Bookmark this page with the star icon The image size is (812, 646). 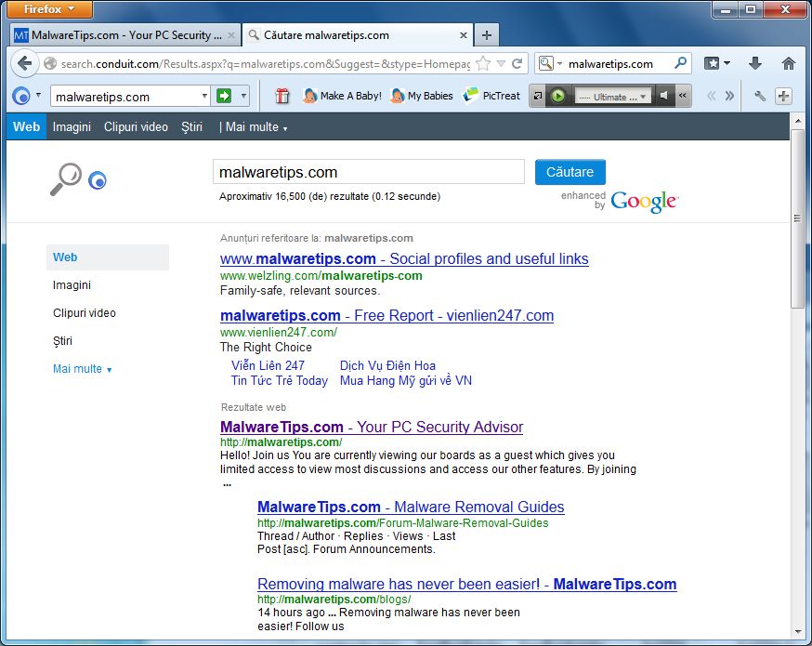(482, 64)
